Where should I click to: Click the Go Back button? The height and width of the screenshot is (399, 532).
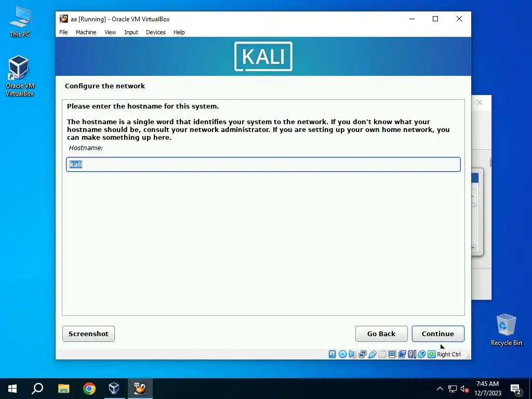tap(381, 334)
